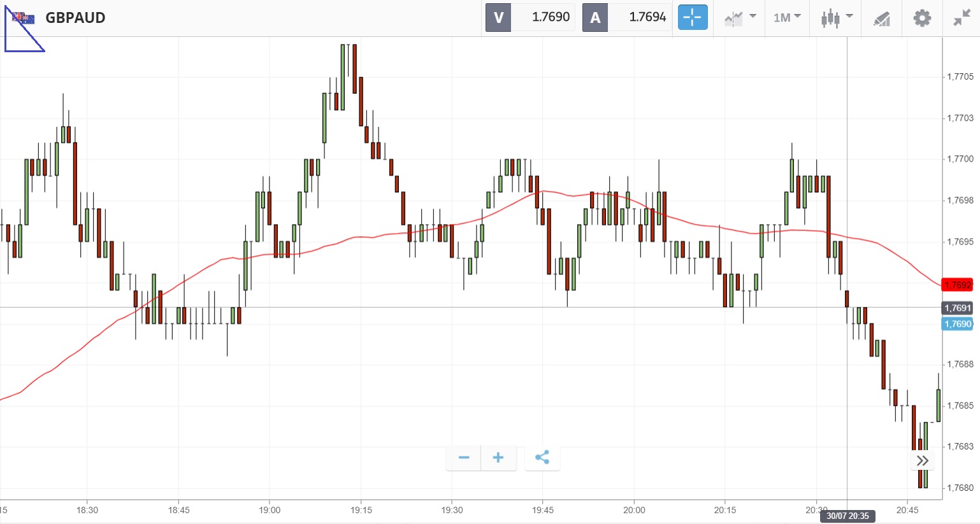Image resolution: width=980 pixels, height=524 pixels.
Task: Click the red moving average 1.7692 label
Action: click(x=957, y=285)
